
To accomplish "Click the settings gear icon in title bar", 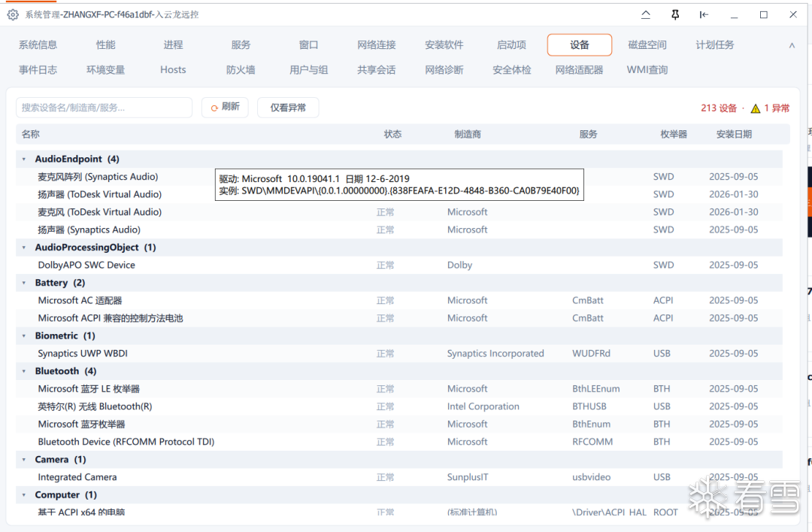I will [x=13, y=15].
